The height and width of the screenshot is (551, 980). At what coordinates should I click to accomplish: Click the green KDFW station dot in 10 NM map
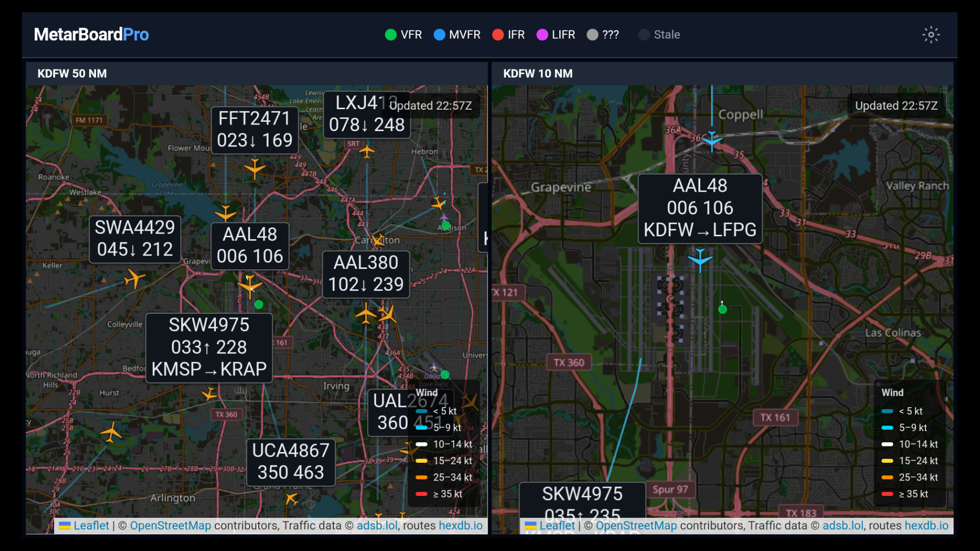[x=722, y=309]
